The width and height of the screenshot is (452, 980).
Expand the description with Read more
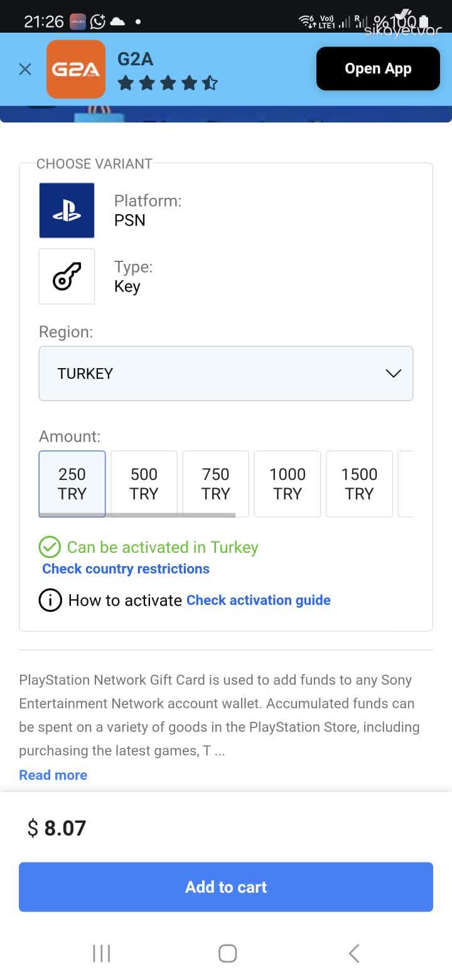[x=53, y=775]
